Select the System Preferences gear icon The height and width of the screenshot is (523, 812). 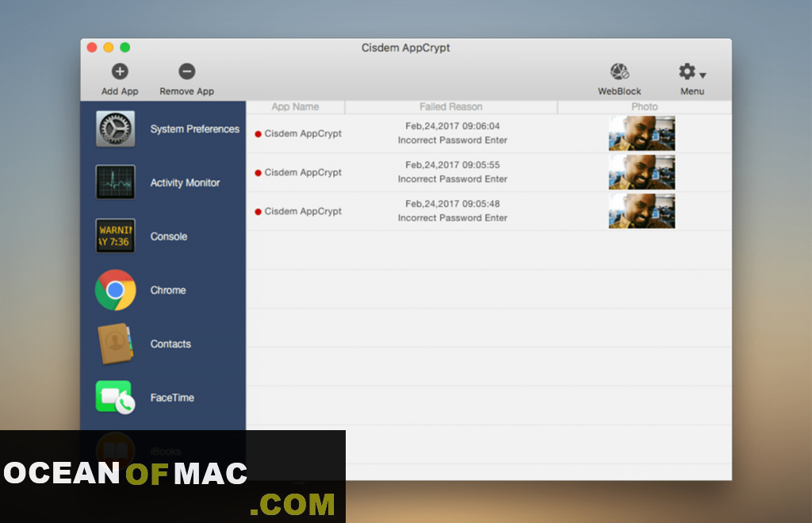click(x=116, y=129)
